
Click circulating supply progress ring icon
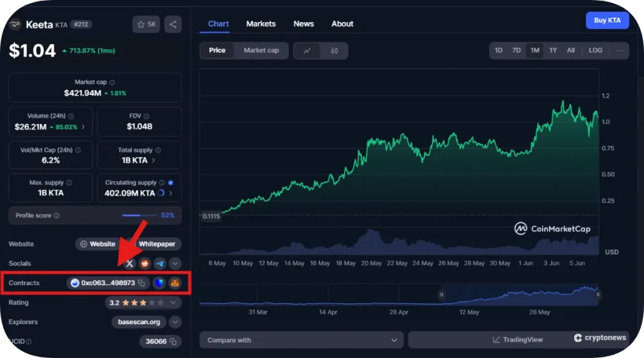[x=161, y=193]
